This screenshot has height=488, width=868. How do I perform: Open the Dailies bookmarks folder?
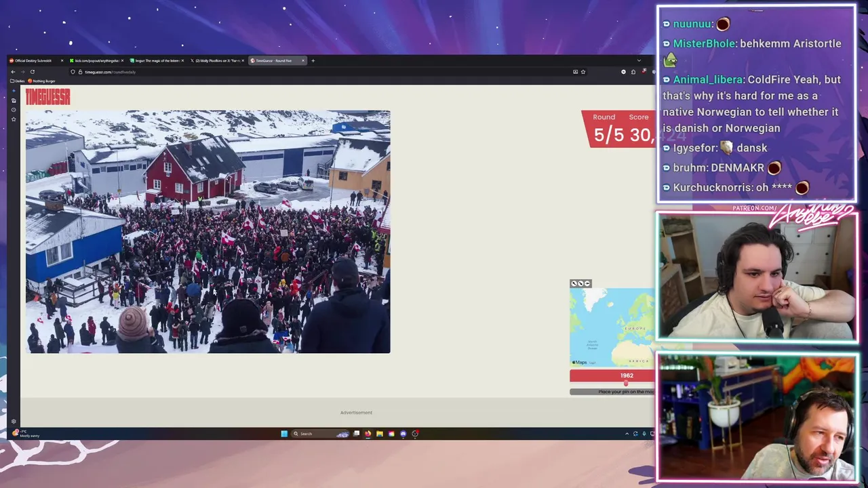tap(17, 81)
